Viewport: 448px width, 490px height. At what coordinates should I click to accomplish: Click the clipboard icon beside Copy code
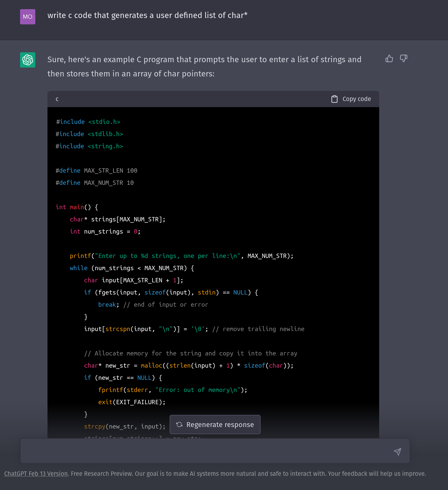[334, 99]
